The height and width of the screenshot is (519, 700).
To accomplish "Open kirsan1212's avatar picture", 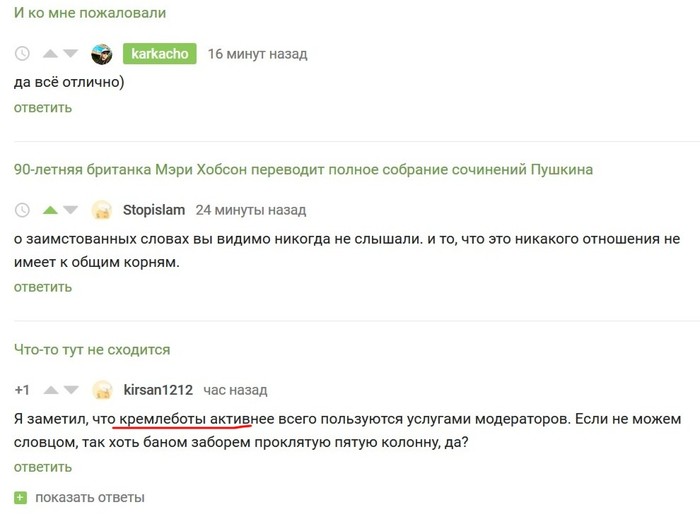I will 101,390.
